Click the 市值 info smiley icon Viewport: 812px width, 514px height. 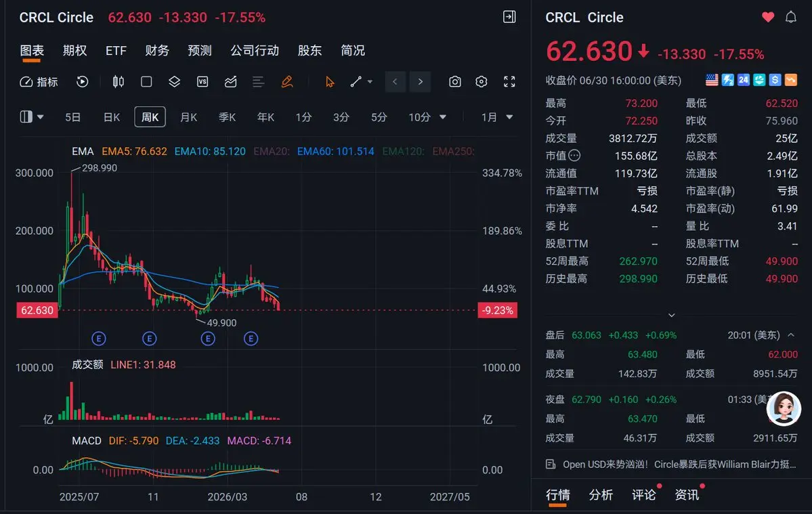click(x=574, y=155)
